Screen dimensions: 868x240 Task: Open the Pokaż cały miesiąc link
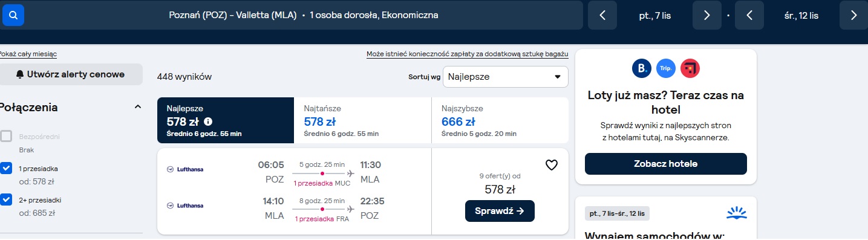(28, 54)
